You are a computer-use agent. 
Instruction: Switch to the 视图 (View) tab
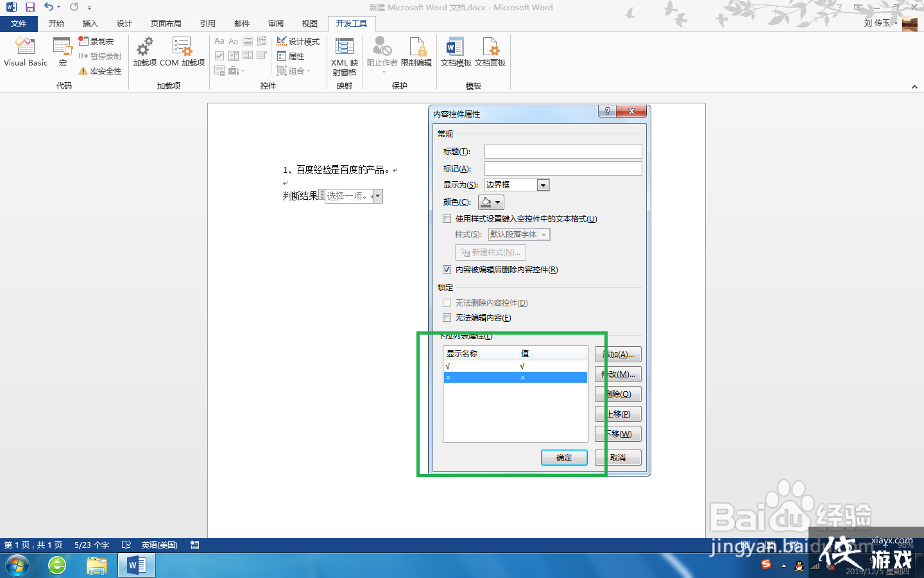coord(310,24)
